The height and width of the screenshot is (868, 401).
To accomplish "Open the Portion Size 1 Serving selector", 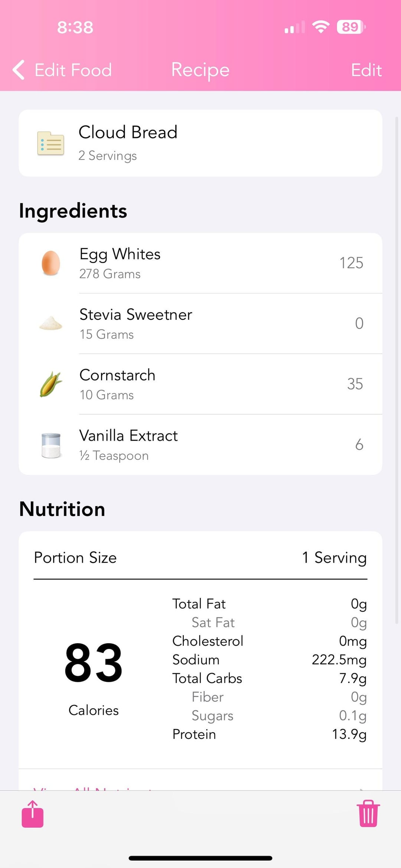I will pos(334,558).
